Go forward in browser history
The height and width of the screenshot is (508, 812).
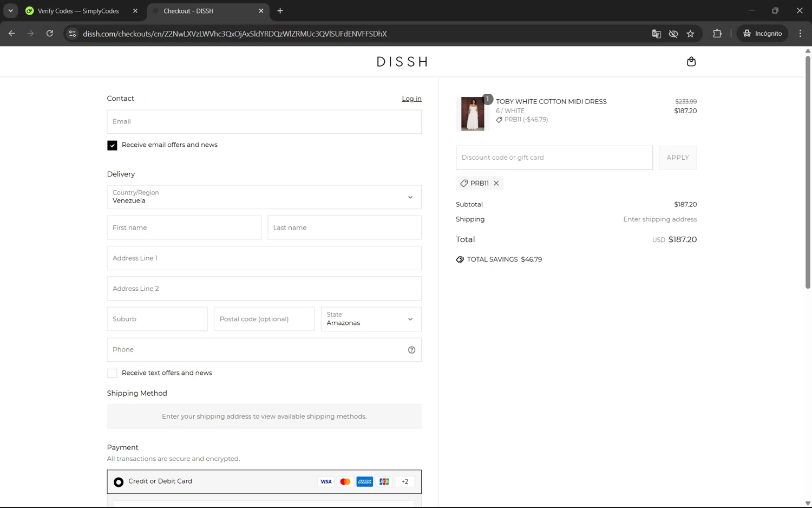(31, 34)
